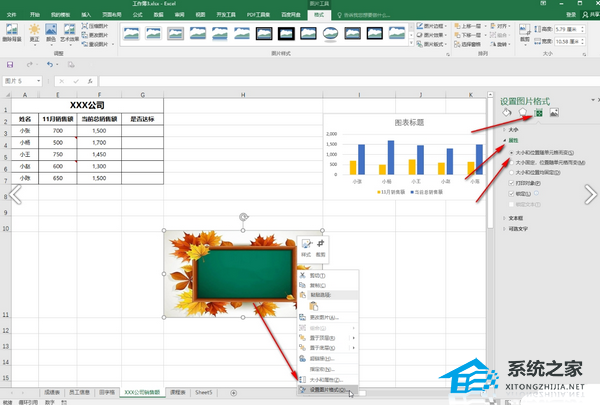Select Cut from the context menu
The width and height of the screenshot is (600, 405).
click(316, 274)
